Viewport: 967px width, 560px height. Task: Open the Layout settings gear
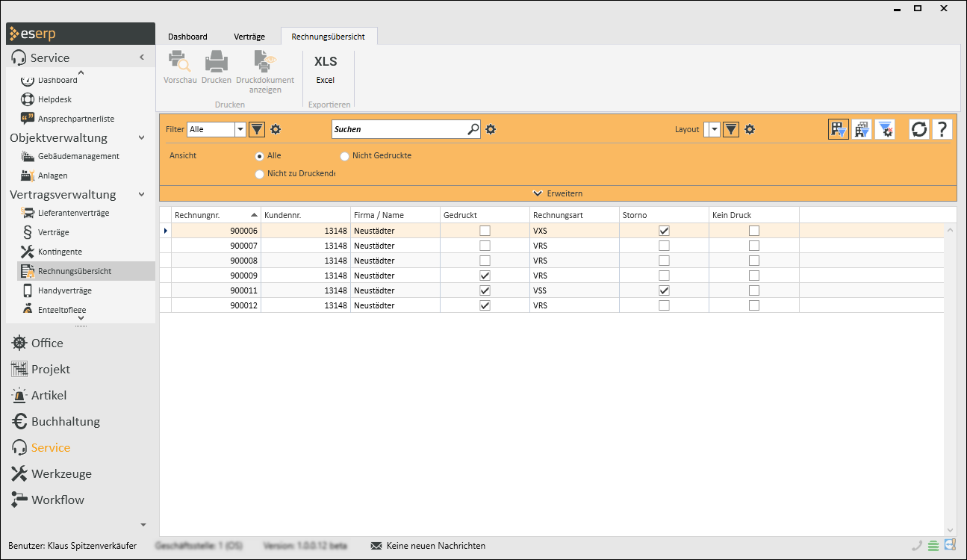click(x=750, y=129)
